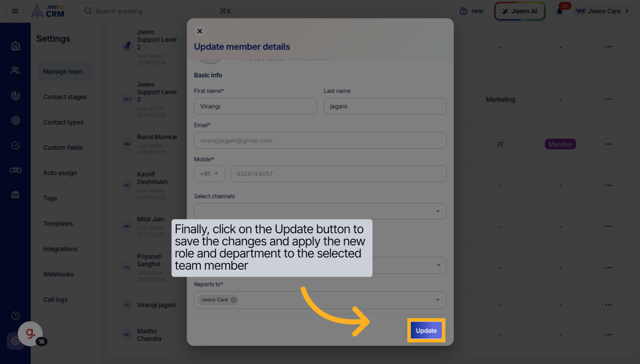Click the settings gear at sidebar bottom
640x364 pixels.
pyautogui.click(x=15, y=341)
